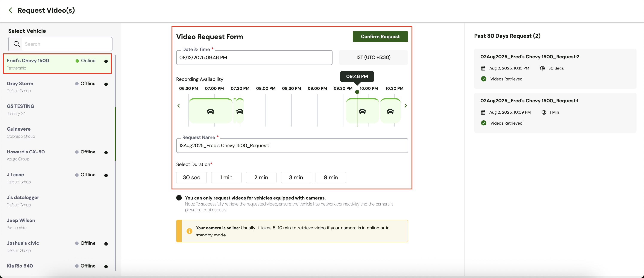
Task: Select Gray Storm vehicle
Action: (x=57, y=87)
